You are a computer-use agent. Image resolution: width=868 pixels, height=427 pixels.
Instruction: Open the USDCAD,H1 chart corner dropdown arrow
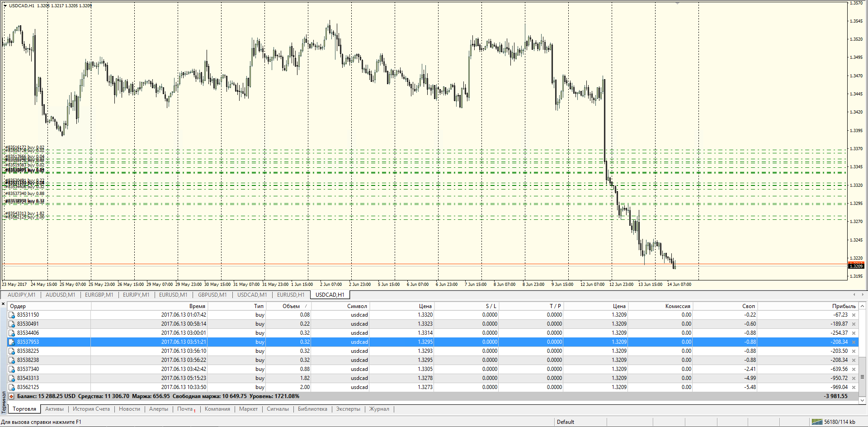[5, 6]
